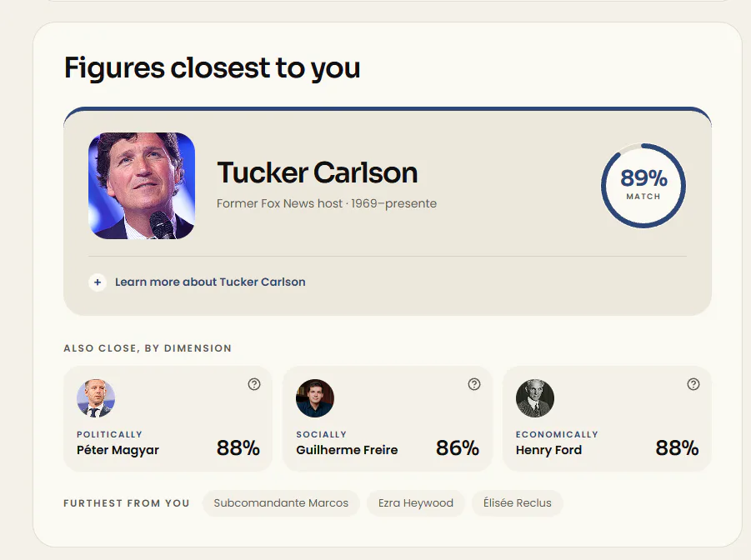Click the 88% politically match score
The width and height of the screenshot is (751, 560).
(238, 448)
